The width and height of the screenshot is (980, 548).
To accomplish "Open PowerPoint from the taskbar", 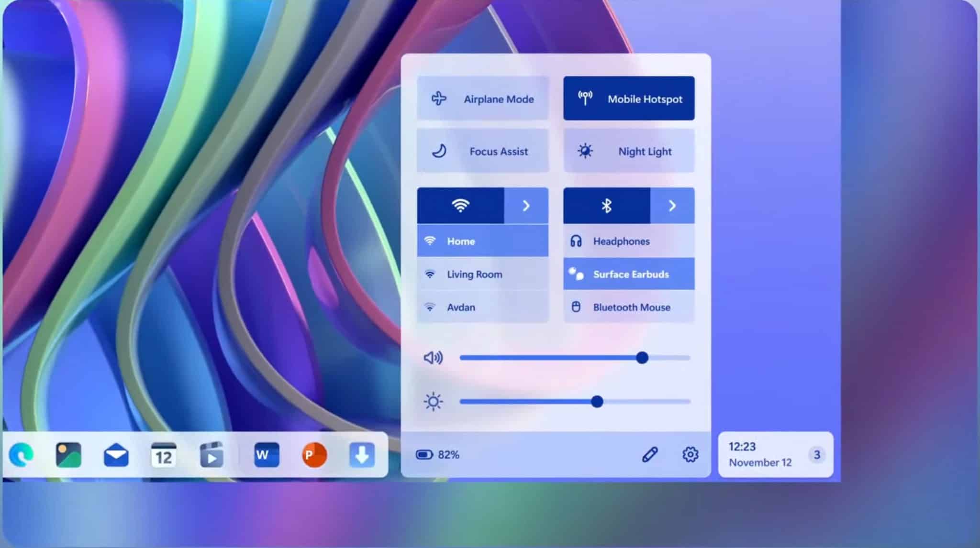I will (x=314, y=455).
